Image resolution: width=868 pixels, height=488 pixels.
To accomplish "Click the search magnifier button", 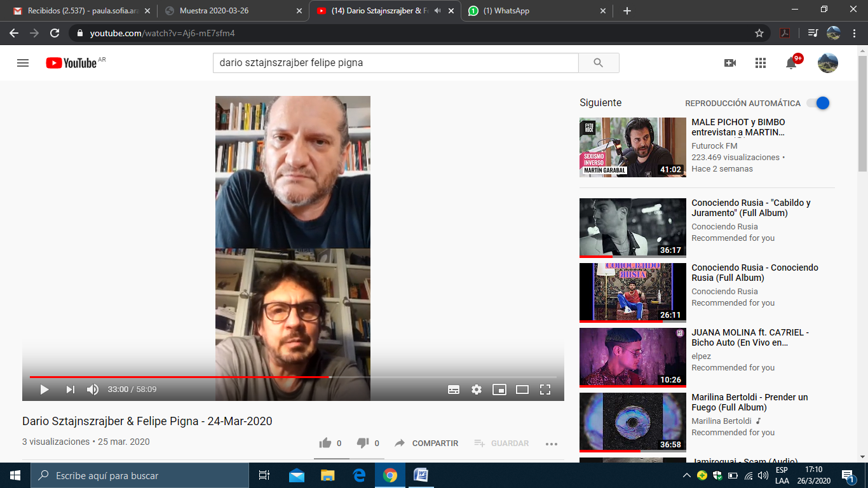I will (x=599, y=63).
